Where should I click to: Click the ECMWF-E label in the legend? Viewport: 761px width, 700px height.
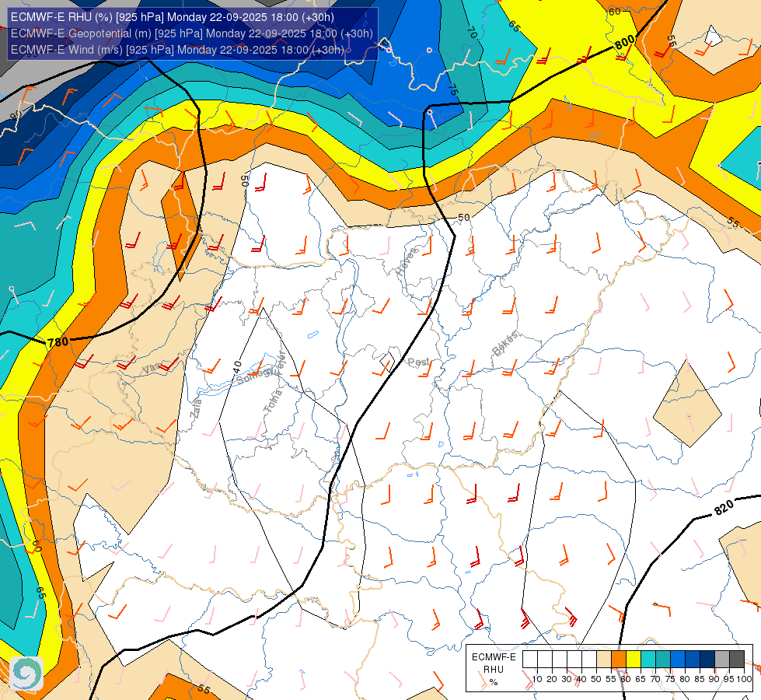tap(494, 657)
